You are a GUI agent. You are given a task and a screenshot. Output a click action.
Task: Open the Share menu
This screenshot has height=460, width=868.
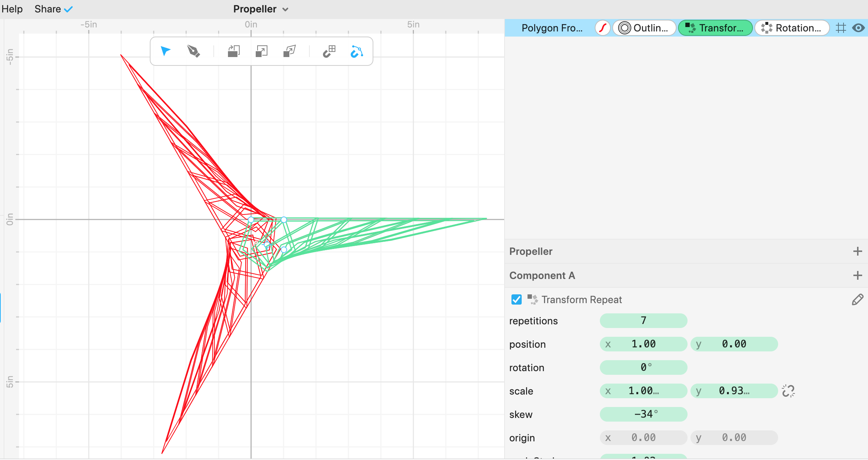53,9
